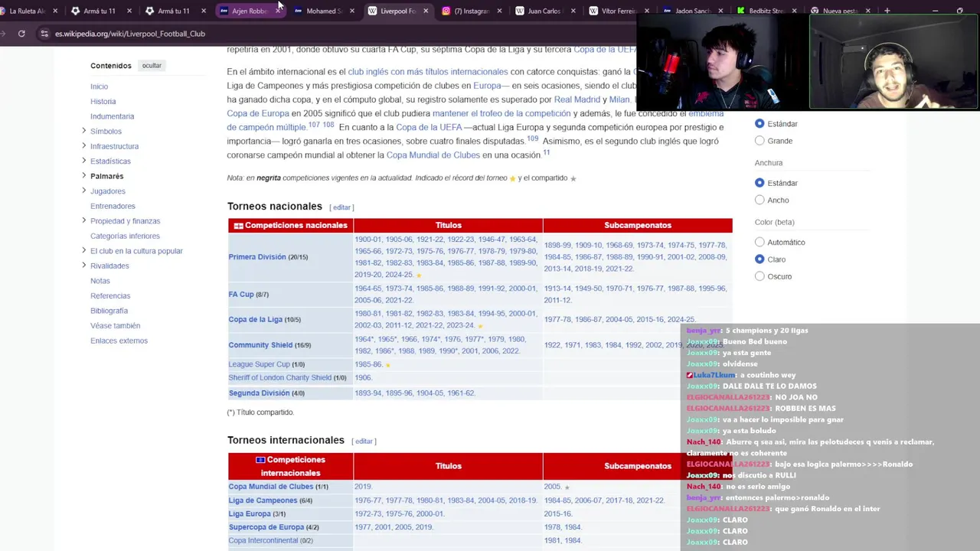Screen dimensions: 980x551
Task: Choose Claro color mode
Action: click(759, 259)
